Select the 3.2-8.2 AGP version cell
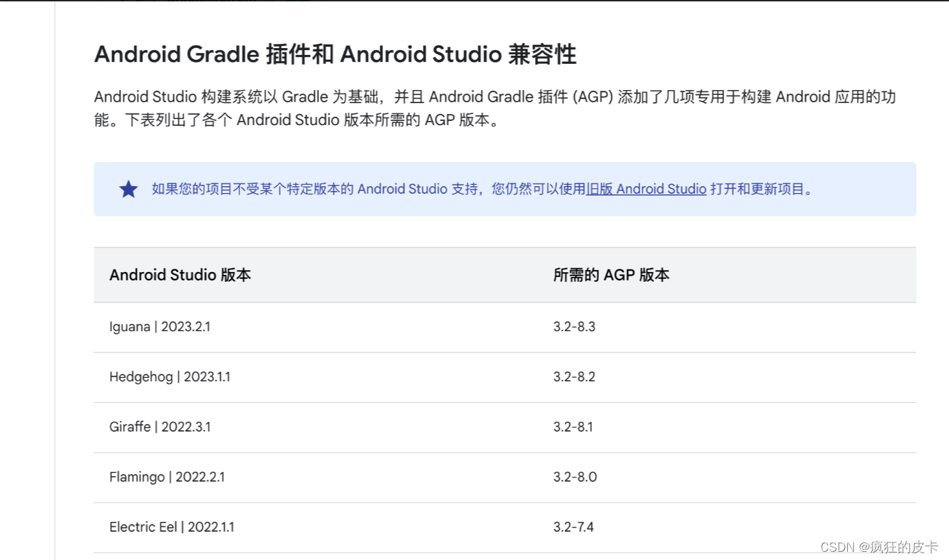This screenshot has height=560, width=949. point(574,377)
